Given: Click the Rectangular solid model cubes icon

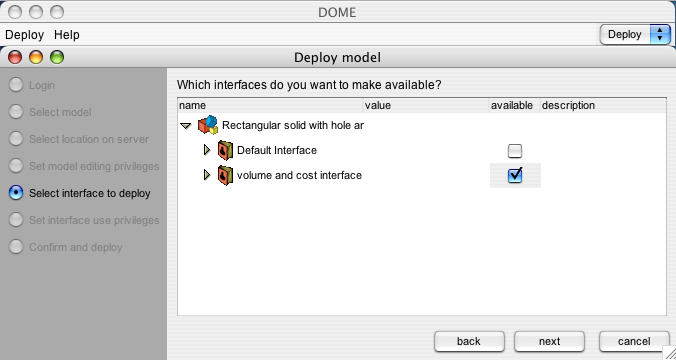Looking at the screenshot, I should [x=208, y=125].
